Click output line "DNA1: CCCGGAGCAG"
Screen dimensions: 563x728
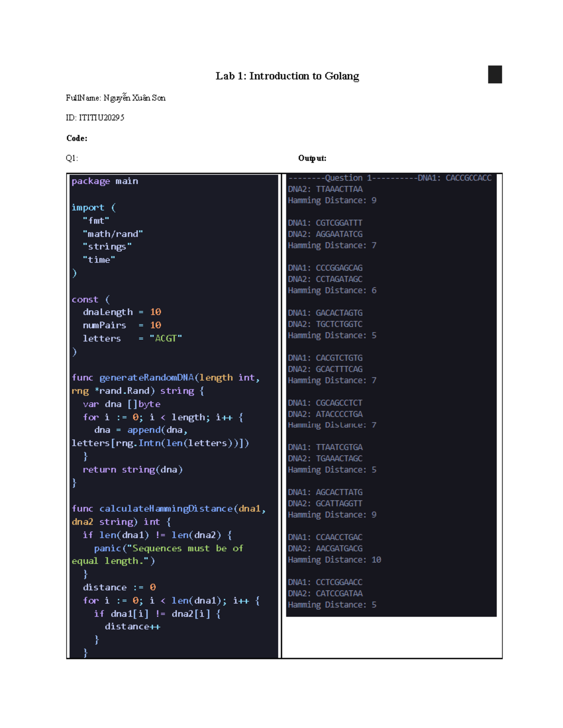[325, 268]
